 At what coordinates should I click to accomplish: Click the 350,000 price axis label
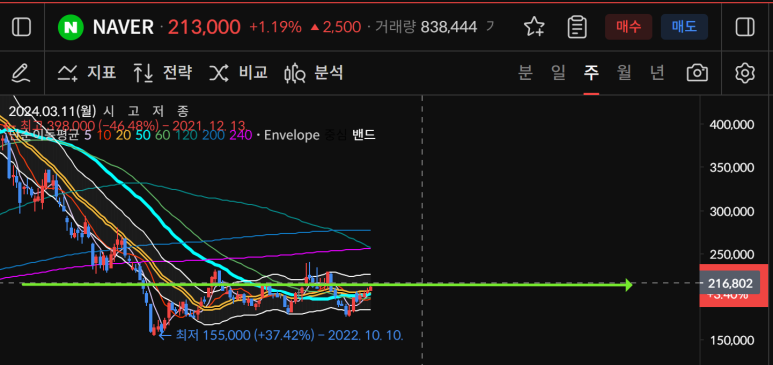point(731,168)
